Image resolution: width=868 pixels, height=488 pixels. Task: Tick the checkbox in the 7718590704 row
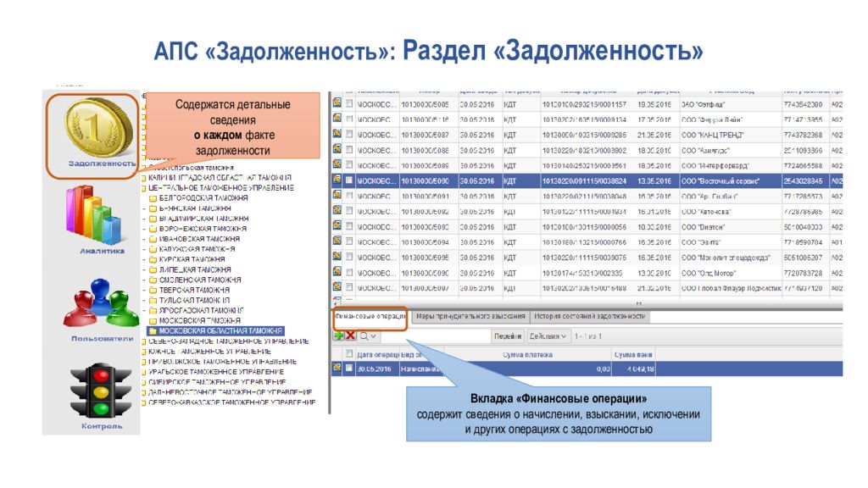(x=349, y=241)
